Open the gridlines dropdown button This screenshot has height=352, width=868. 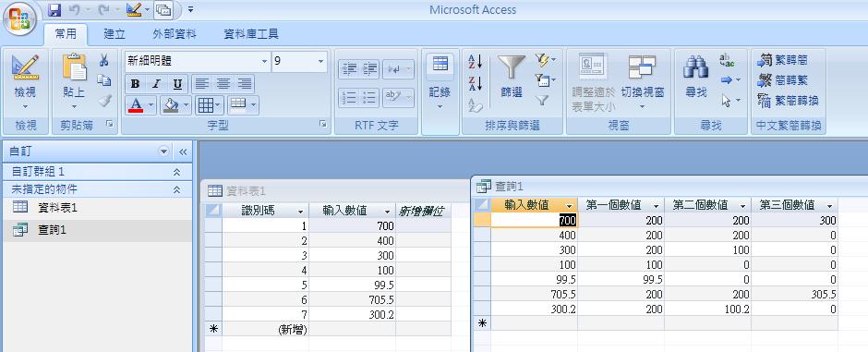click(x=210, y=104)
